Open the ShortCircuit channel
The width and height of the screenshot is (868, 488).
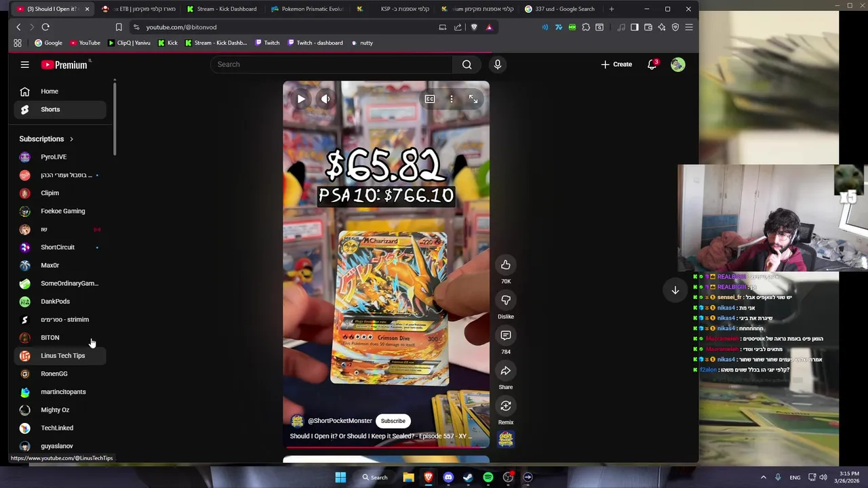pos(59,247)
